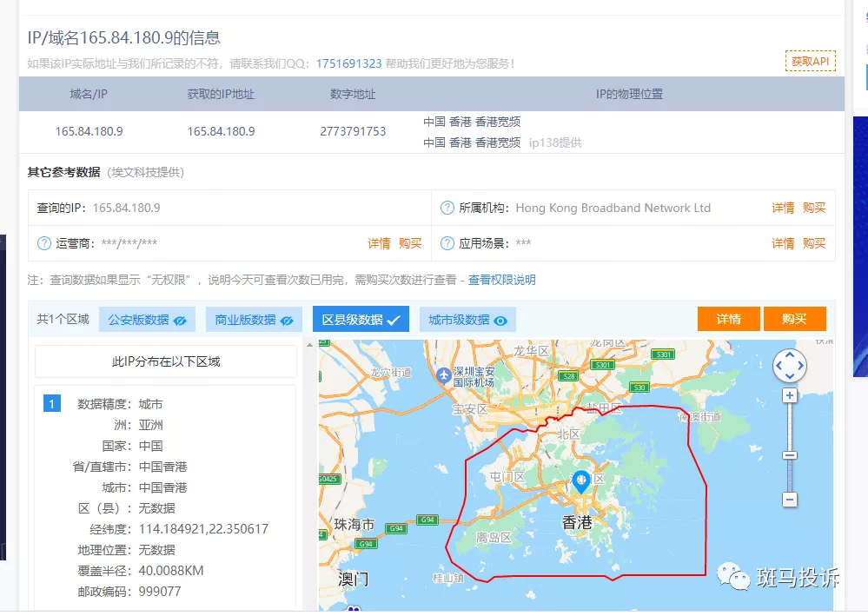The width and height of the screenshot is (868, 616).
Task: Open 详情 link in the 运营商 row
Action: pyautogui.click(x=379, y=243)
